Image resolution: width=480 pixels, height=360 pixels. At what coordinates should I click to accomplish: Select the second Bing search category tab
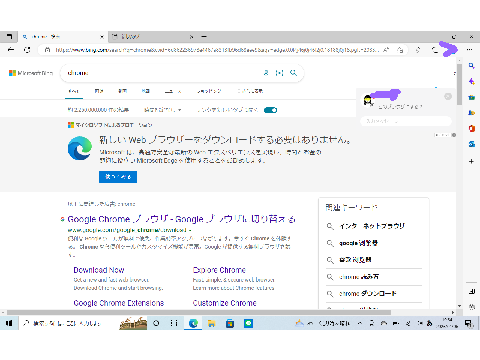[x=99, y=91]
